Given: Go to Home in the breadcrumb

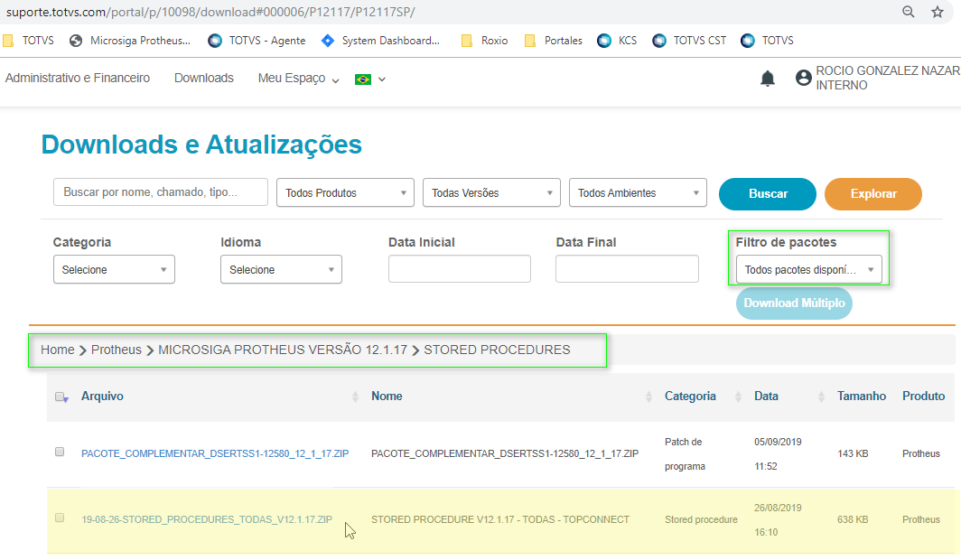Looking at the screenshot, I should (57, 350).
